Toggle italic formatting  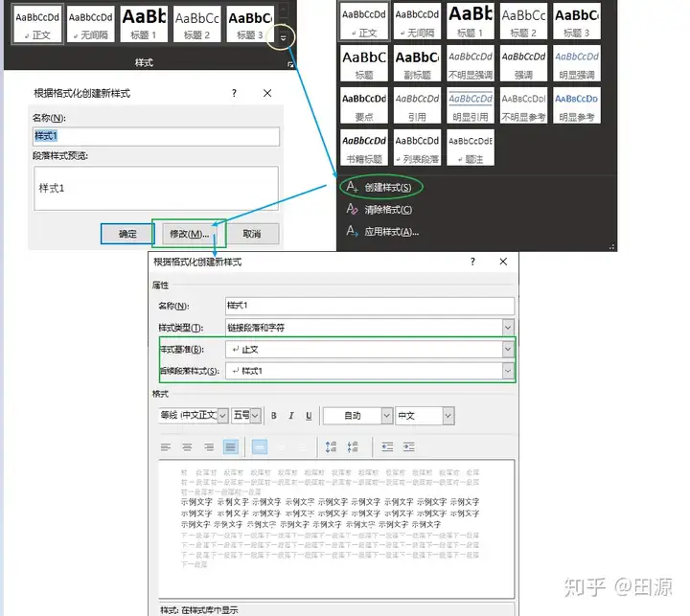[291, 416]
